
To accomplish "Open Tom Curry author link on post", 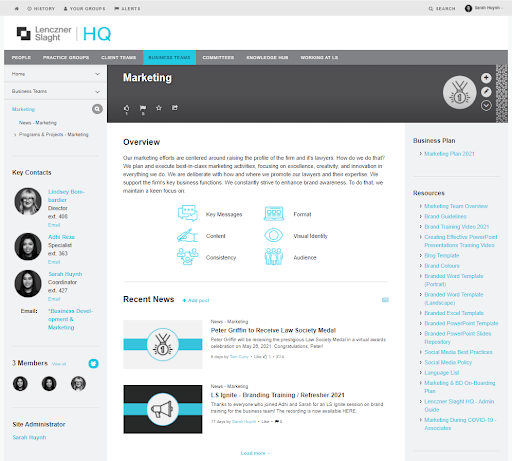I will 239,357.
